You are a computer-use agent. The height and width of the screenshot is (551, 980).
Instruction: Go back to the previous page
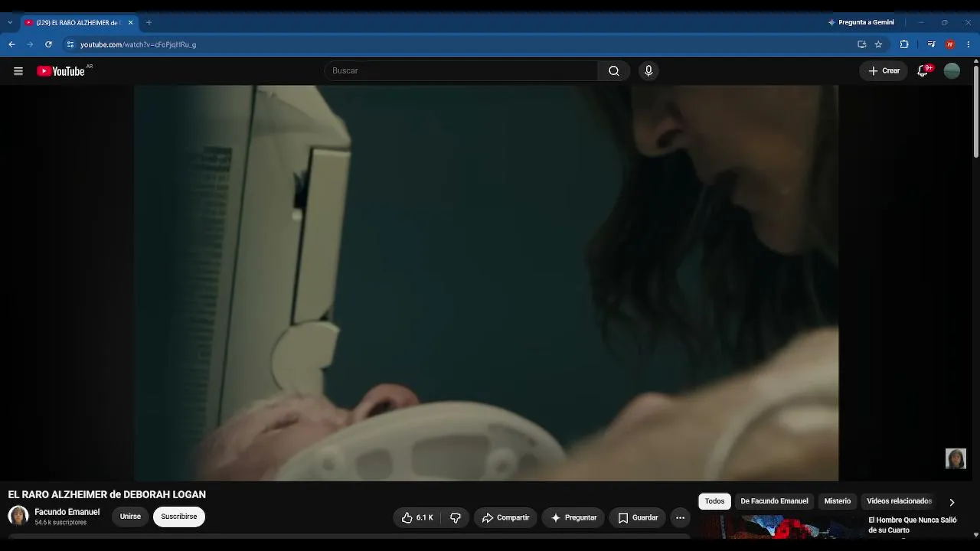pyautogui.click(x=11, y=44)
